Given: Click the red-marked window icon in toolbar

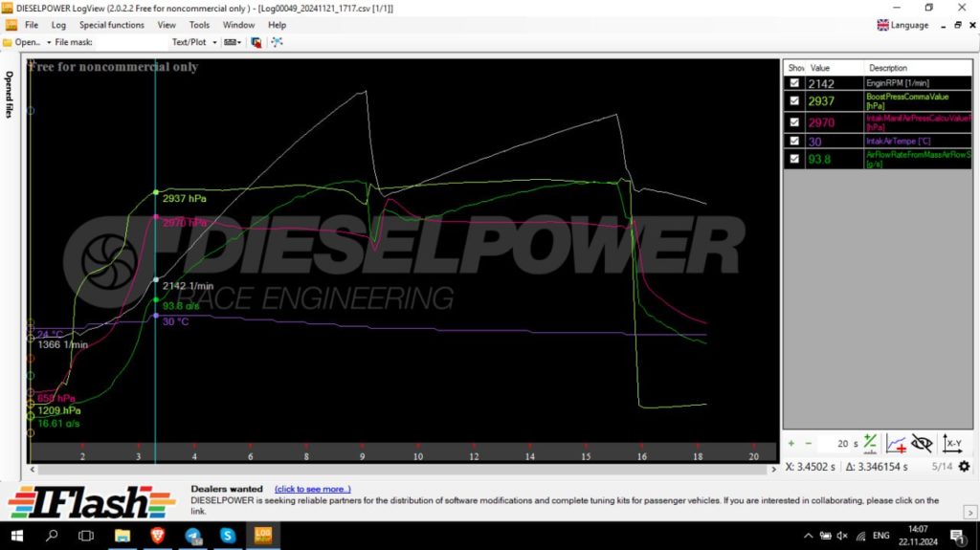Looking at the screenshot, I should (x=256, y=42).
